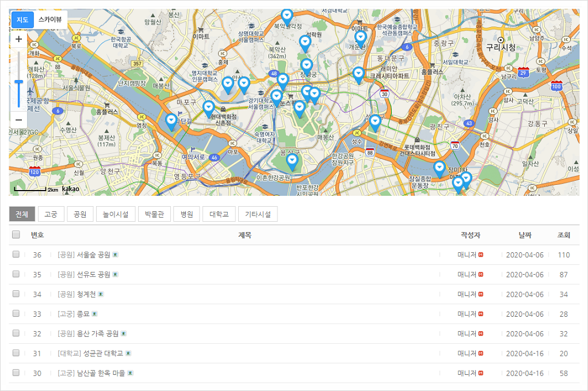
Task: Click the map marker near 북악팔각정
Action: click(x=287, y=18)
